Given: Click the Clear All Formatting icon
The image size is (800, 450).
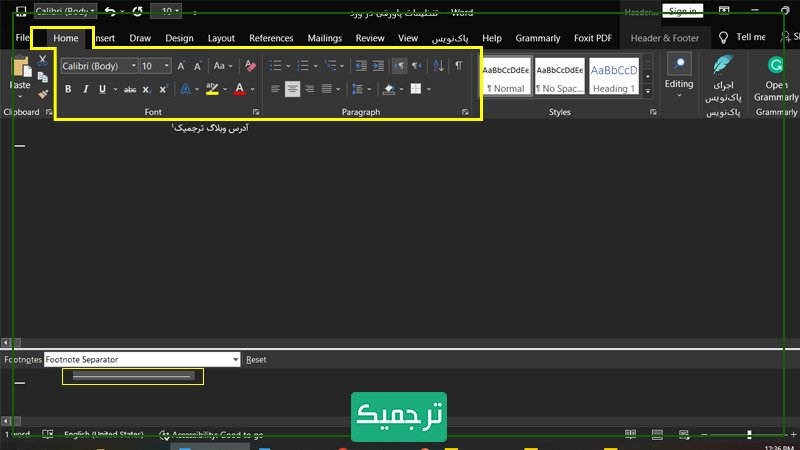Looking at the screenshot, I should click(250, 66).
